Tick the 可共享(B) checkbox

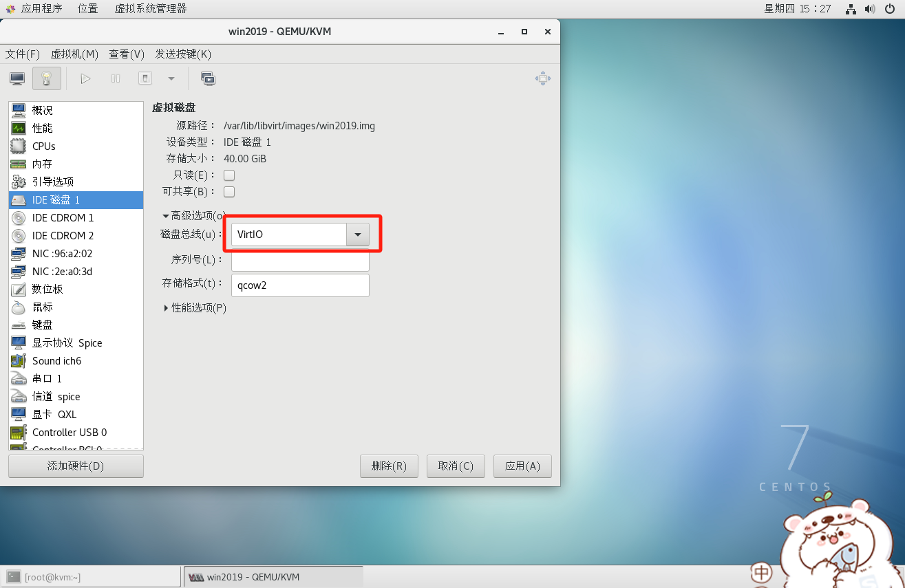[229, 192]
